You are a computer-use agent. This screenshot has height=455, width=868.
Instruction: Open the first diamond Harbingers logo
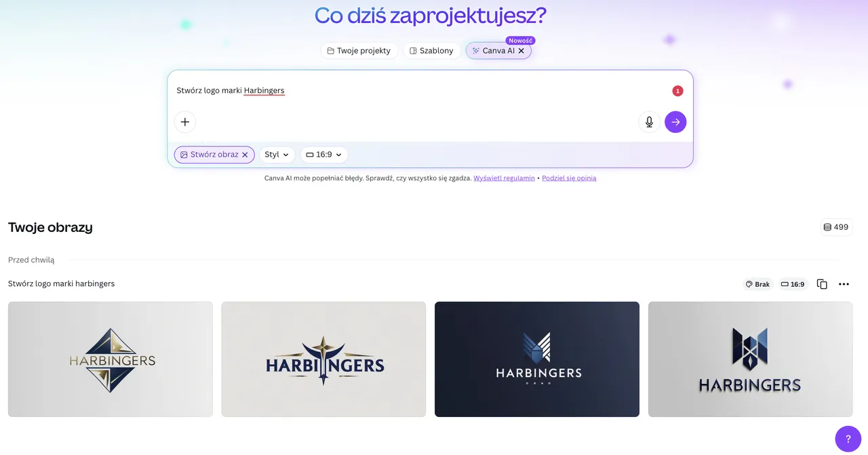(x=110, y=359)
